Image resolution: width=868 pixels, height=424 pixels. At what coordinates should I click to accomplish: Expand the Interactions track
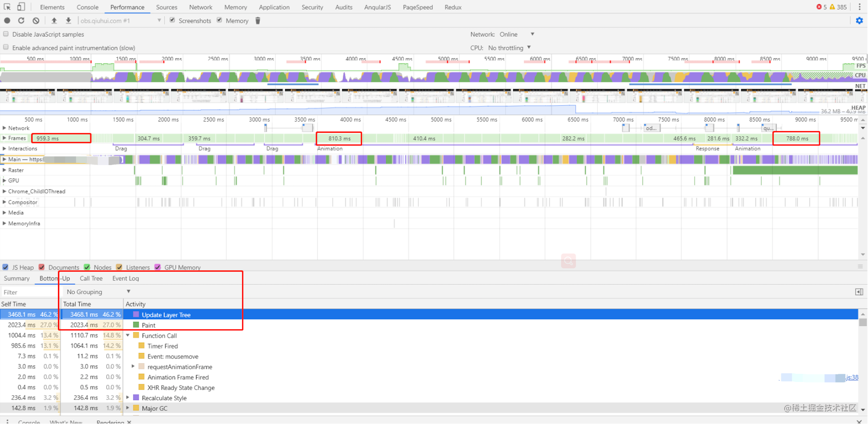[x=5, y=148]
